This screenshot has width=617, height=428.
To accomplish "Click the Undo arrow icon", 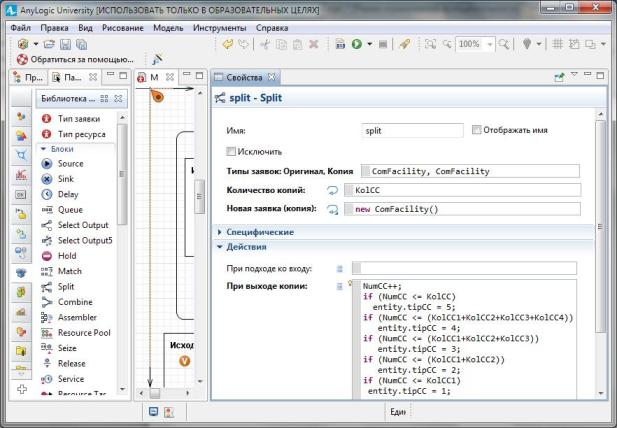I will tap(227, 44).
